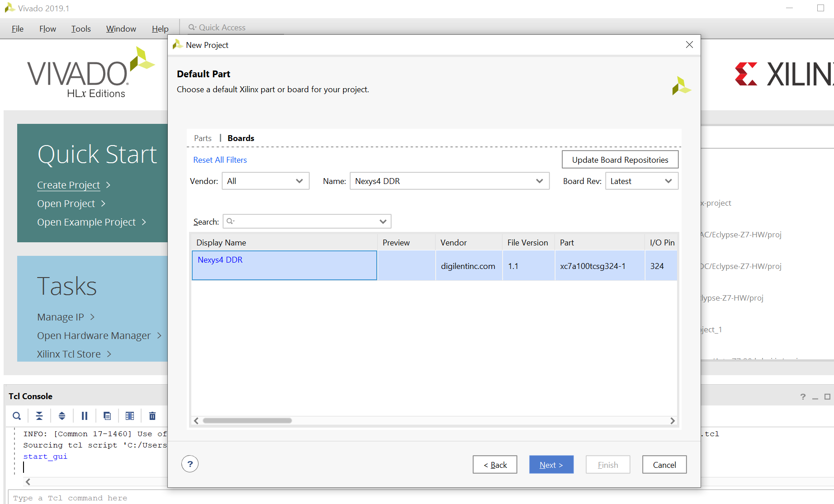Viewport: 834px width, 504px height.
Task: Open the File menu
Action: pos(18,29)
